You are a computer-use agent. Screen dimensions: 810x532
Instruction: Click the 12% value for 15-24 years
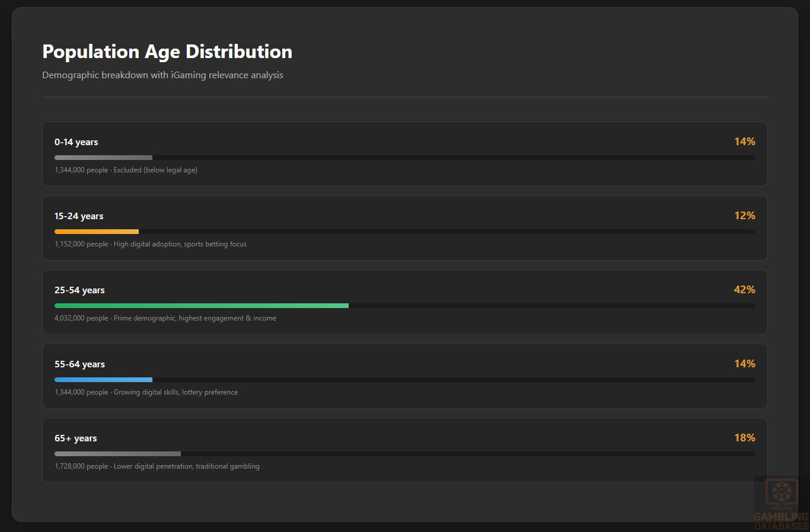744,216
